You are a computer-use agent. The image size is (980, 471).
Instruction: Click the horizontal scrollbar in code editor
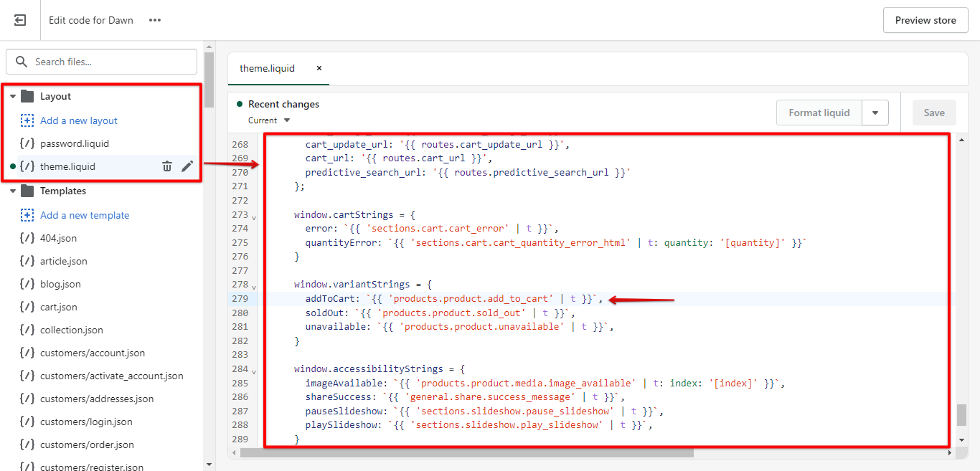pos(466,453)
